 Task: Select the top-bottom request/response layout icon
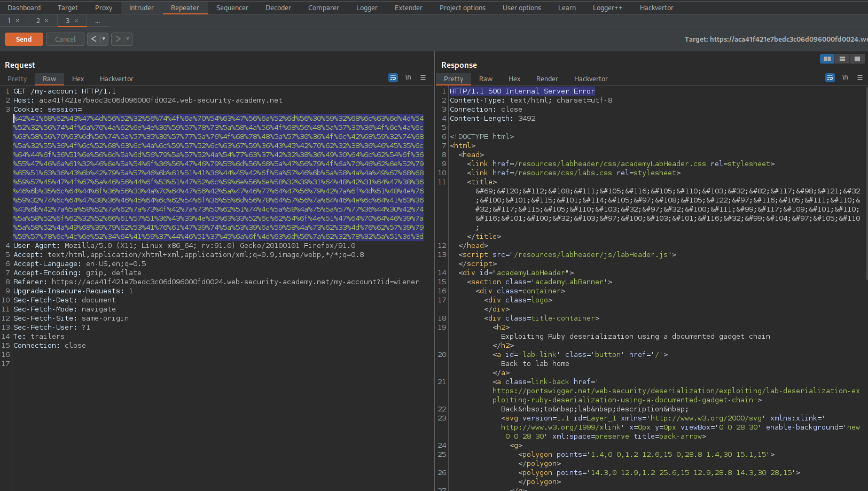[842, 59]
